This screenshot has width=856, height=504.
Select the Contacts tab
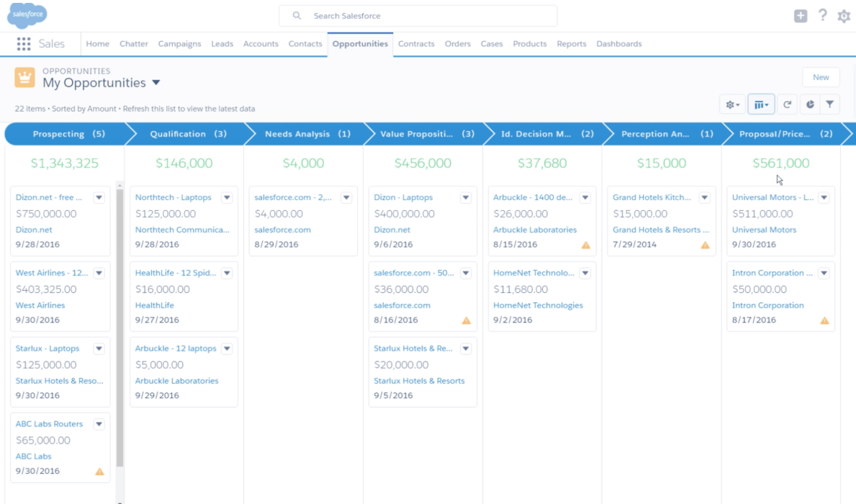pos(305,44)
